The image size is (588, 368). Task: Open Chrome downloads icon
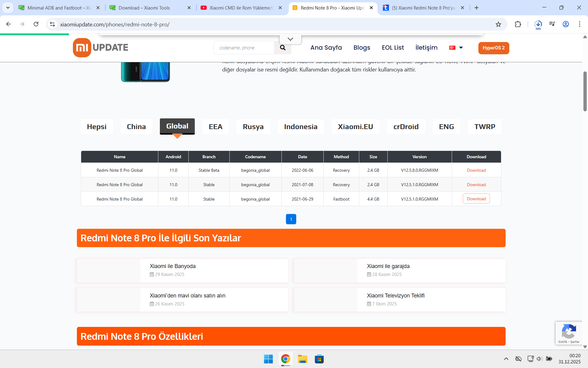click(538, 24)
